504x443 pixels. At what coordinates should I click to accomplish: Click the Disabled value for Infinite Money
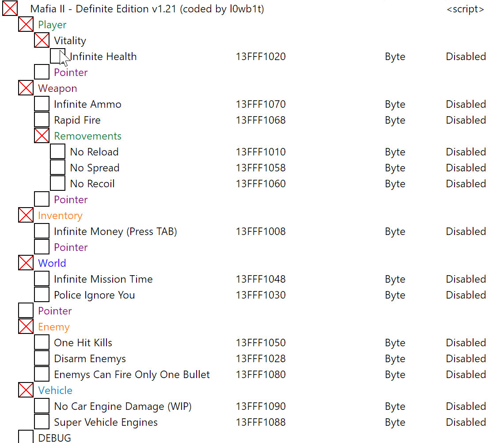point(466,231)
